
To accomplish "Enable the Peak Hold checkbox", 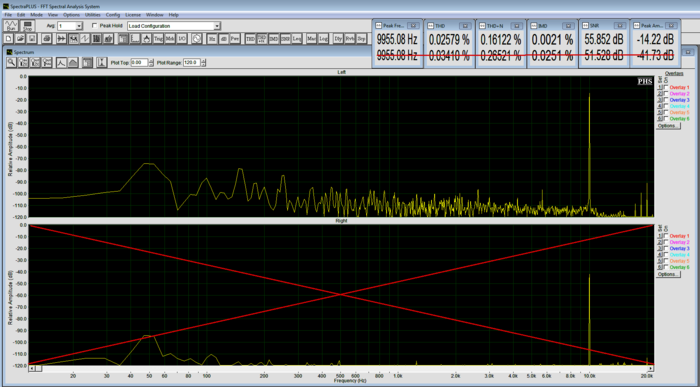I will (95, 26).
